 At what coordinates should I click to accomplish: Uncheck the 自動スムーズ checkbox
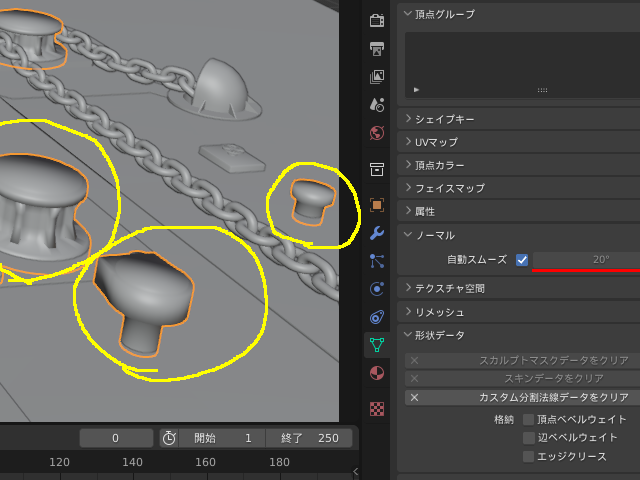click(x=522, y=260)
